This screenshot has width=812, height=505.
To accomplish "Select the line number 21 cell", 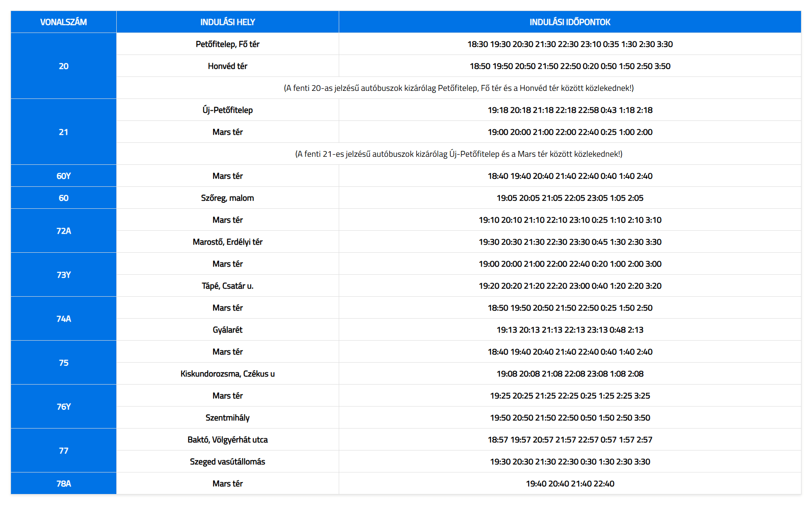I will (63, 132).
